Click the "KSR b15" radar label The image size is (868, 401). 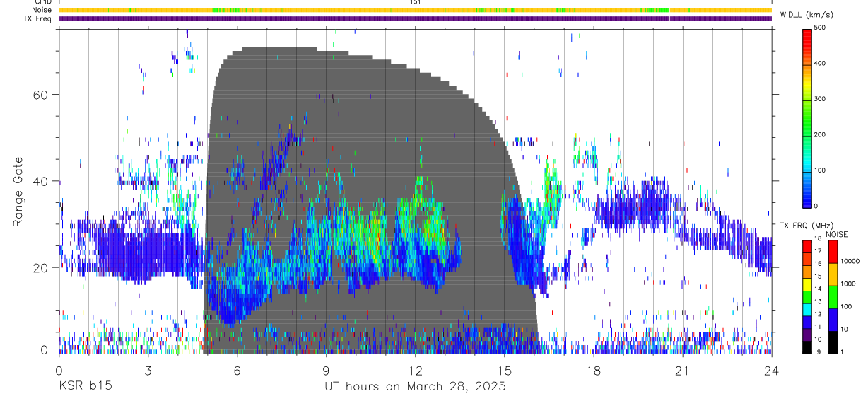(85, 387)
